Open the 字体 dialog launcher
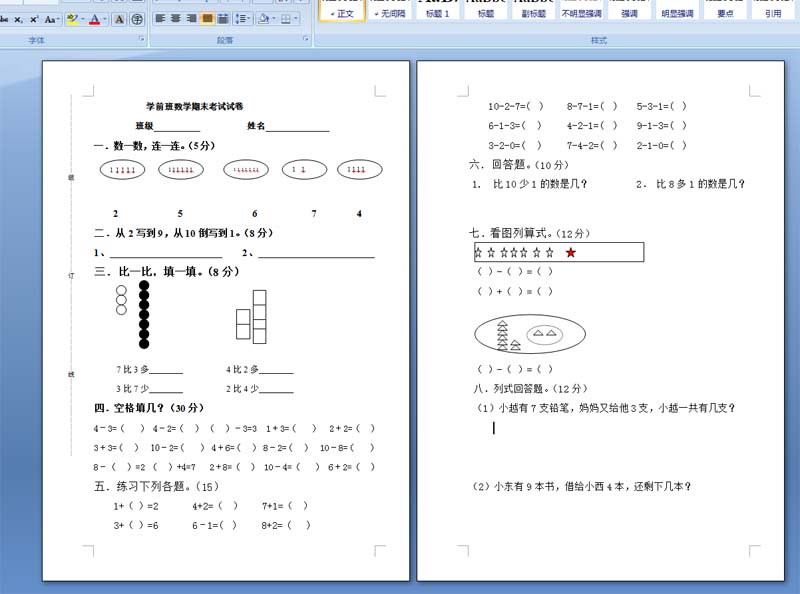This screenshot has width=800, height=594. pos(142,39)
